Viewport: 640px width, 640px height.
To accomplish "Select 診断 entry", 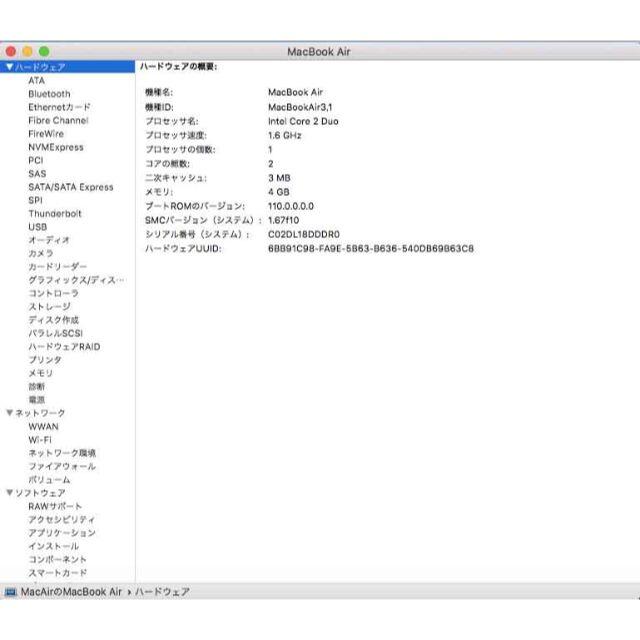I will 36,387.
